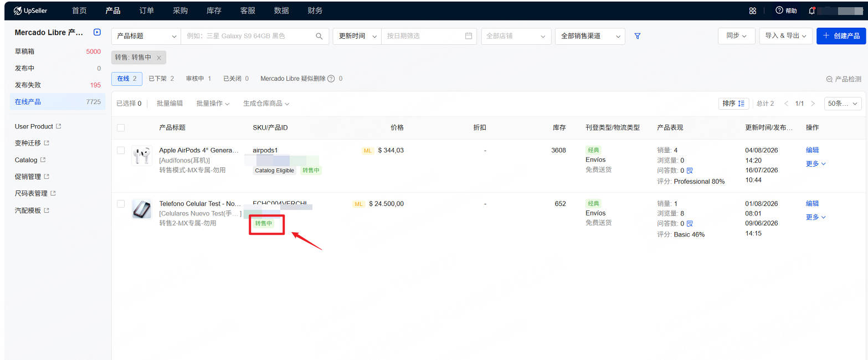Viewport: 868px width, 360px height.
Task: Open external link icon for User Product
Action: tap(59, 126)
